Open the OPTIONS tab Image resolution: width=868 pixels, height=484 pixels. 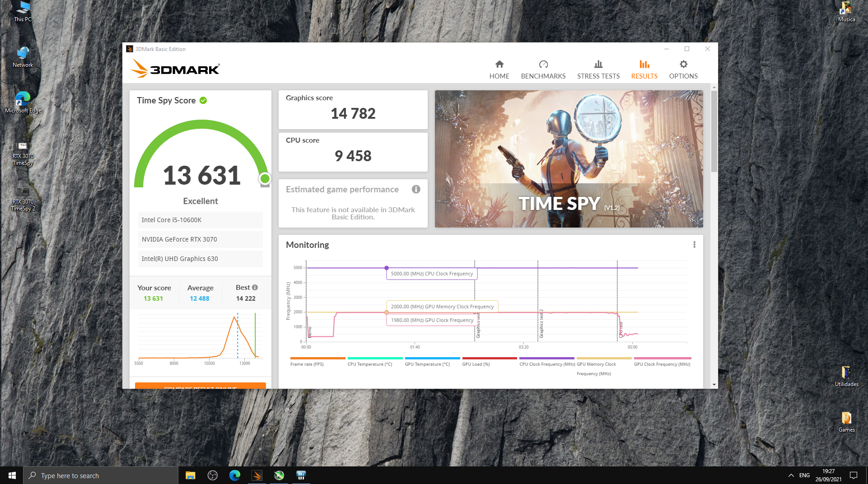click(x=683, y=70)
